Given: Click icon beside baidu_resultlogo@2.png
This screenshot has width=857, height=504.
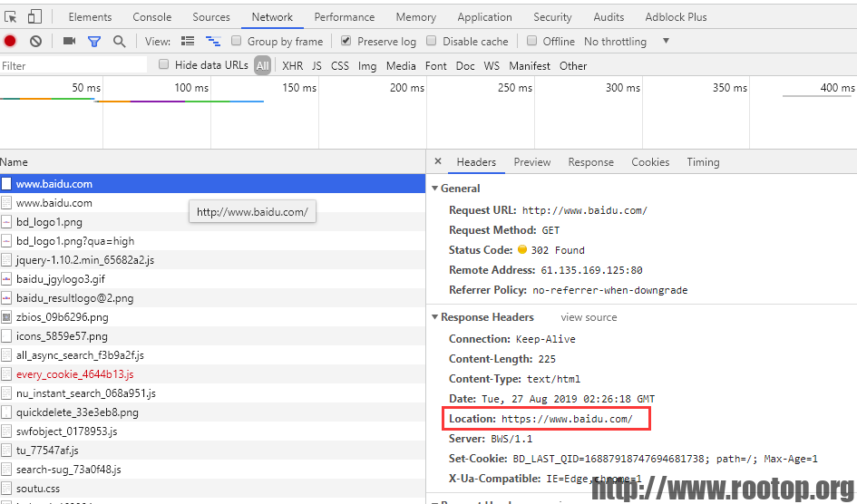Looking at the screenshot, I should point(6,298).
